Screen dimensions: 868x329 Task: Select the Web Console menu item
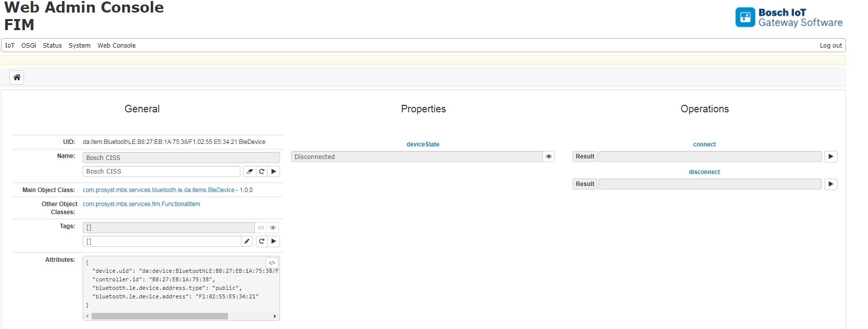click(x=116, y=46)
